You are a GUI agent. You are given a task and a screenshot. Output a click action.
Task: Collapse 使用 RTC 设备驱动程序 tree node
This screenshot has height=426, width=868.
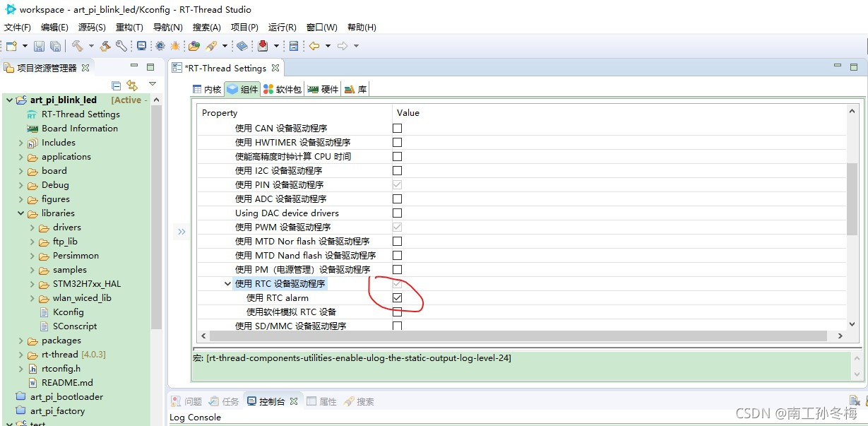tap(227, 284)
